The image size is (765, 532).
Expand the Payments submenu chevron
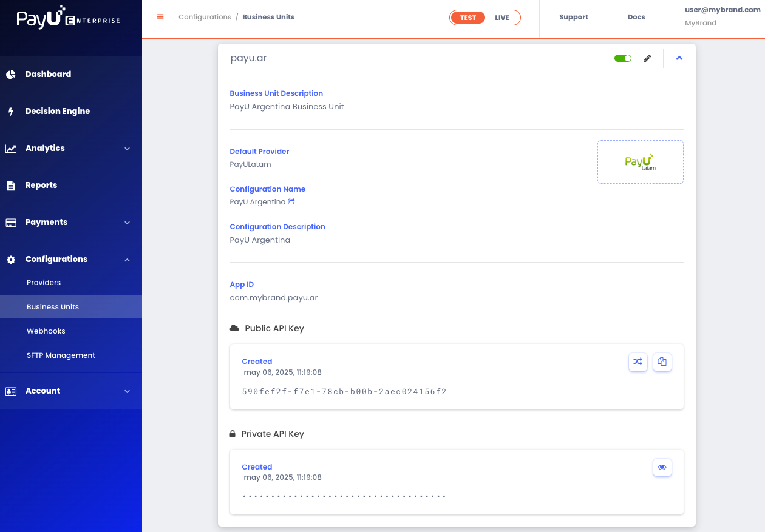click(x=127, y=223)
